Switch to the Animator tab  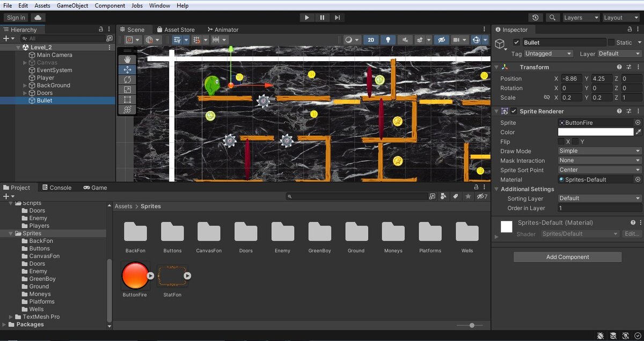click(x=223, y=30)
